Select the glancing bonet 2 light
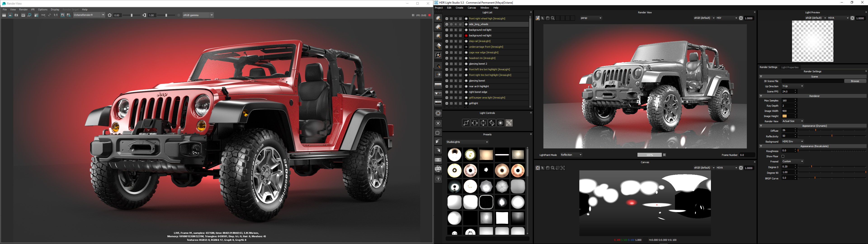Image resolution: width=868 pixels, height=244 pixels. pos(478,64)
